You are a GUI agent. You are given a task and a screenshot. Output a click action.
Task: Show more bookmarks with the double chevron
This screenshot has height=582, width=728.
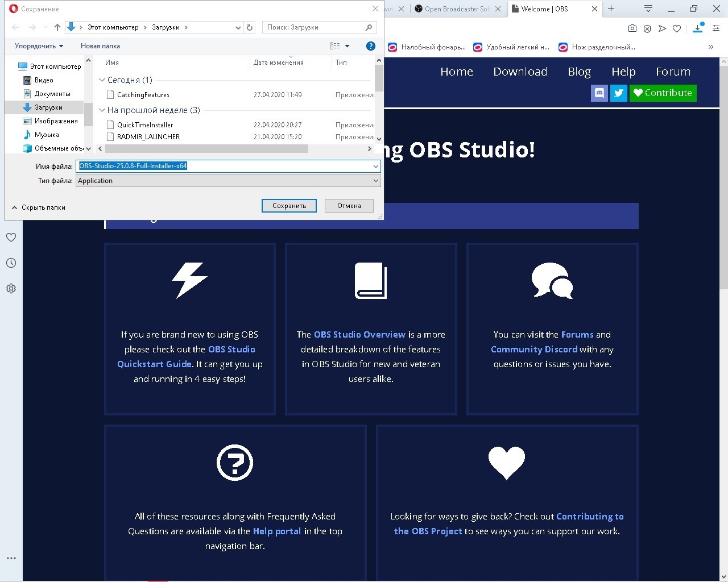[x=711, y=47]
